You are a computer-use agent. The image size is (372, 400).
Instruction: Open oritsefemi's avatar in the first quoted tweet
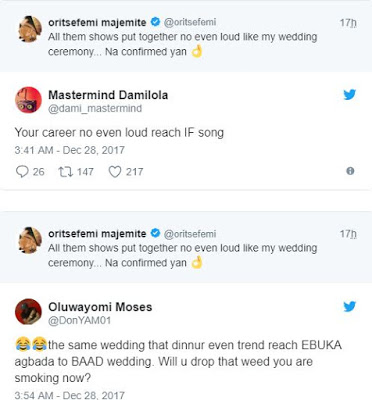[x=30, y=29]
